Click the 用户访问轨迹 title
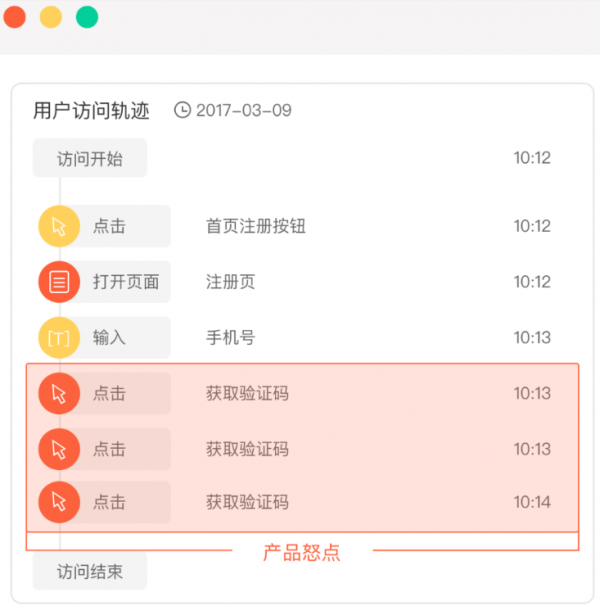 [93, 110]
